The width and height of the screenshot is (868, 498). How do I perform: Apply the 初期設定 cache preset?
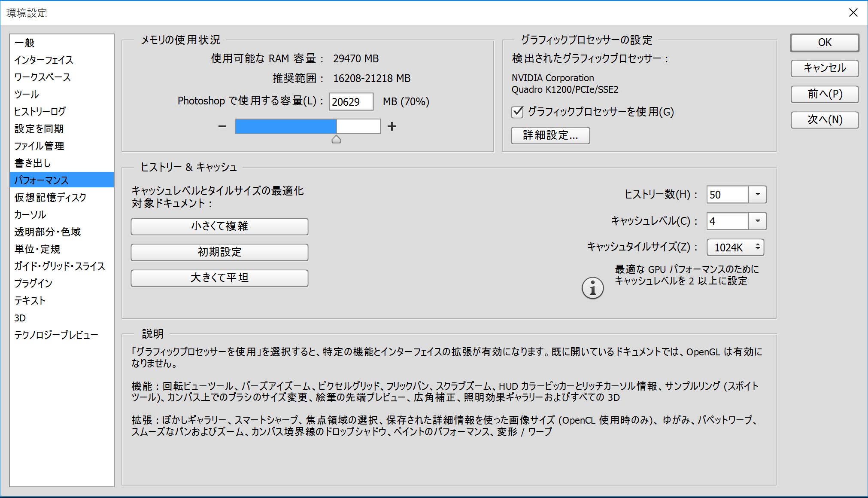219,252
